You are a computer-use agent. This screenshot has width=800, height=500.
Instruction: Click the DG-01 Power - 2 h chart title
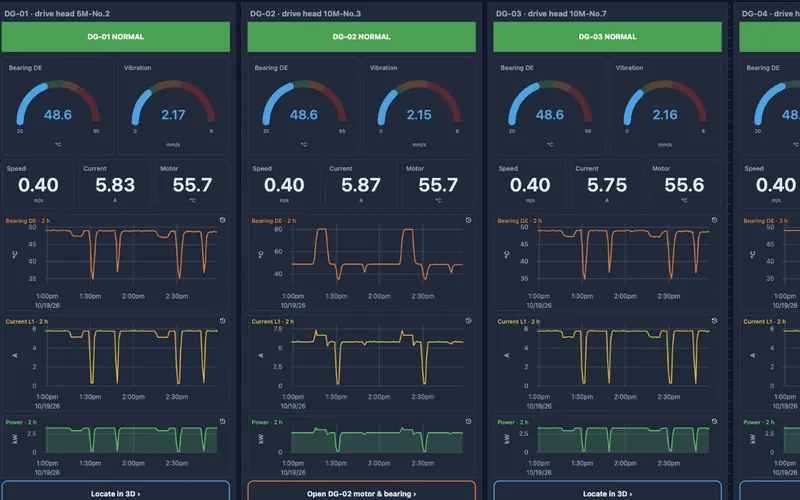(x=21, y=422)
